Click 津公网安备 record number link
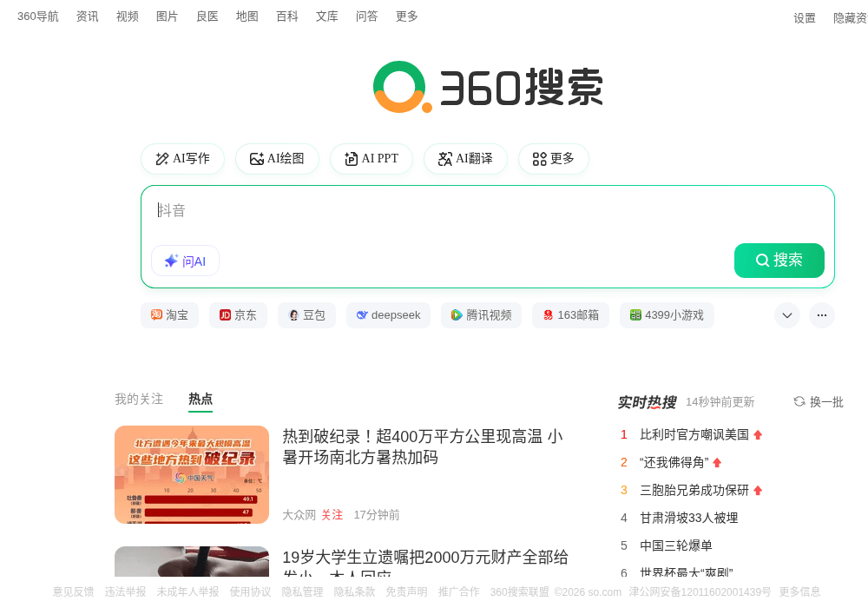The height and width of the screenshot is (608, 868). point(700,592)
